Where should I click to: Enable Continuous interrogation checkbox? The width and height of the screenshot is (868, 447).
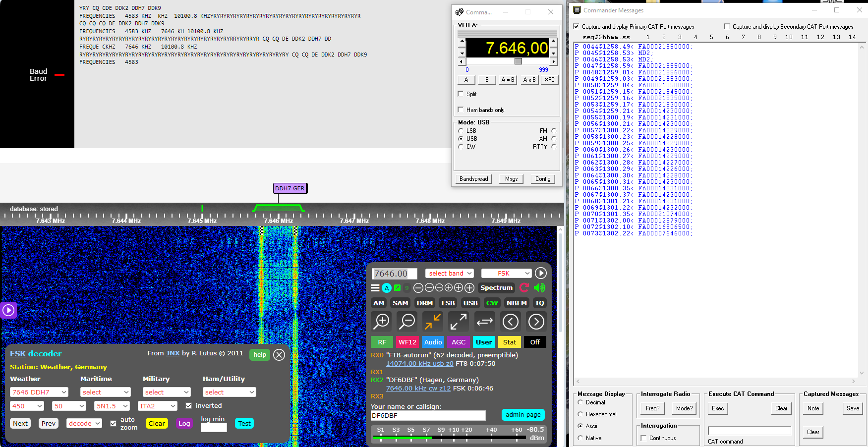pos(643,438)
